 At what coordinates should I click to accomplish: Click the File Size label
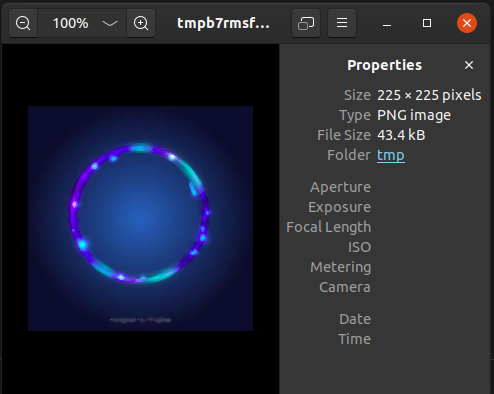344,135
